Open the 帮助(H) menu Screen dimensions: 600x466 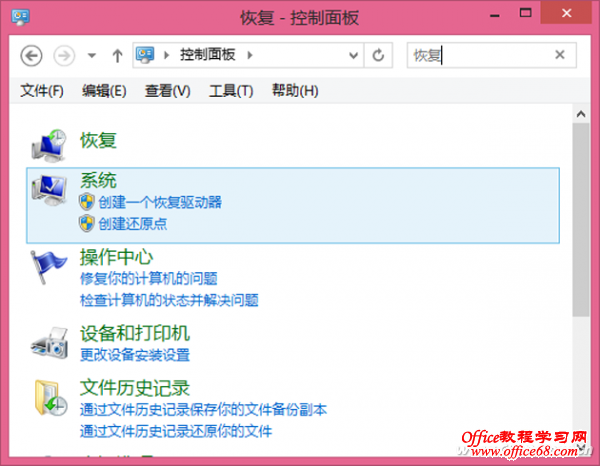tap(295, 91)
